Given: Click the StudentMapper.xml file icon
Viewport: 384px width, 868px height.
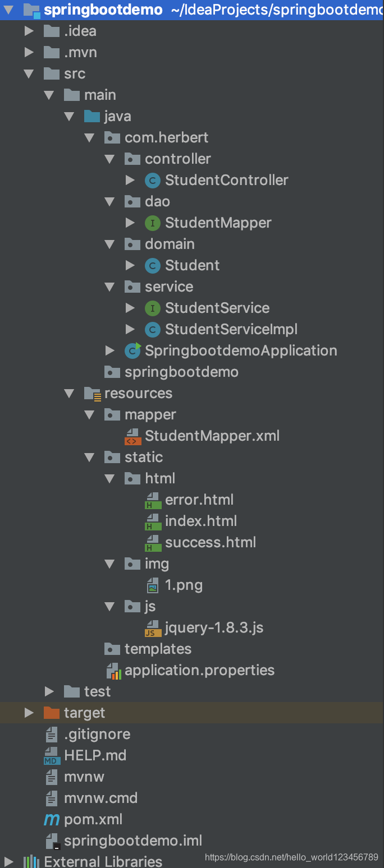Looking at the screenshot, I should point(132,436).
